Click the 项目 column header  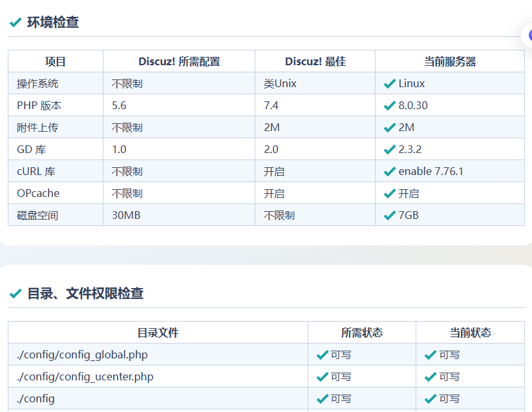(x=56, y=61)
